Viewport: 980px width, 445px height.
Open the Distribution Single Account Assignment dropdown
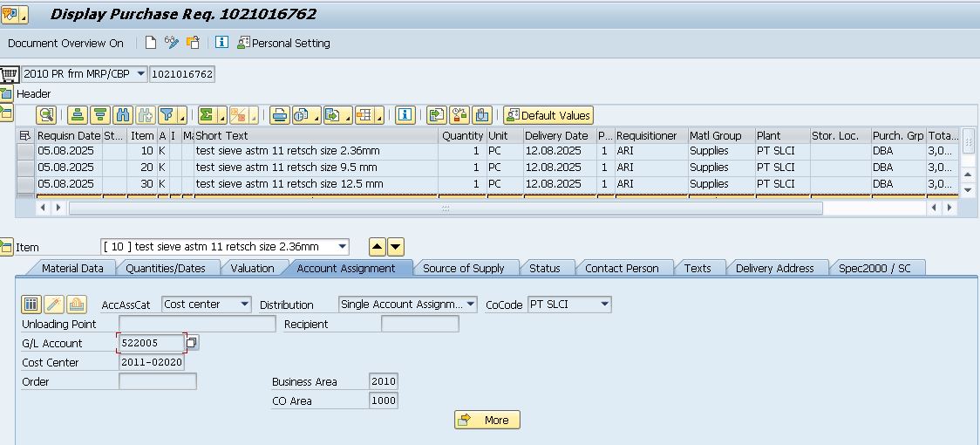coord(471,305)
